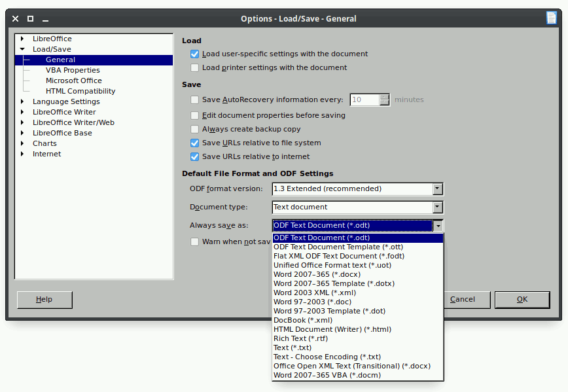Click the document icon in title bar

pyautogui.click(x=552, y=18)
